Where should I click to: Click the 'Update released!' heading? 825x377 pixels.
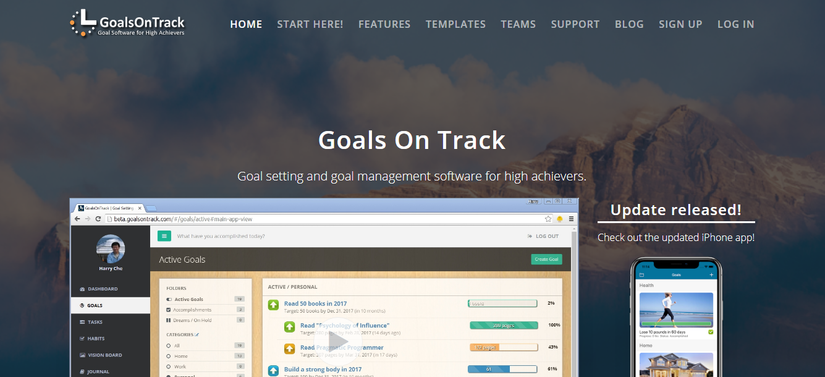[676, 210]
